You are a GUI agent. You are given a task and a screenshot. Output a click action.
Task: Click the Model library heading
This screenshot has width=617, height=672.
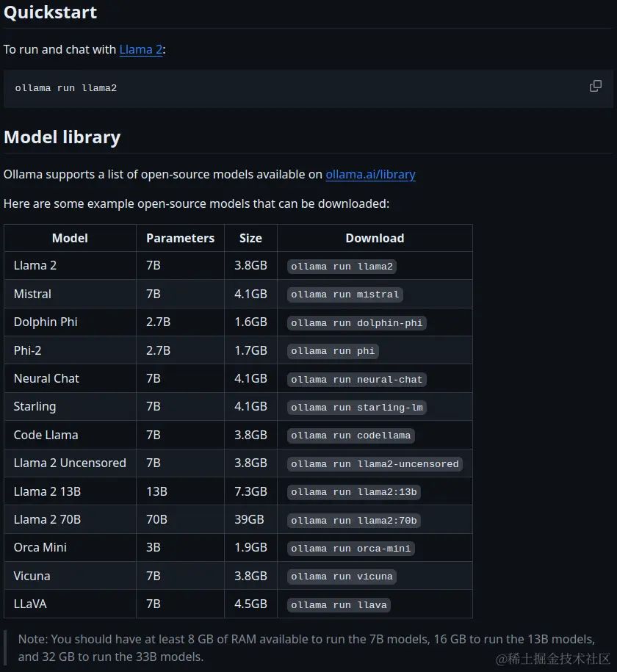coord(62,137)
